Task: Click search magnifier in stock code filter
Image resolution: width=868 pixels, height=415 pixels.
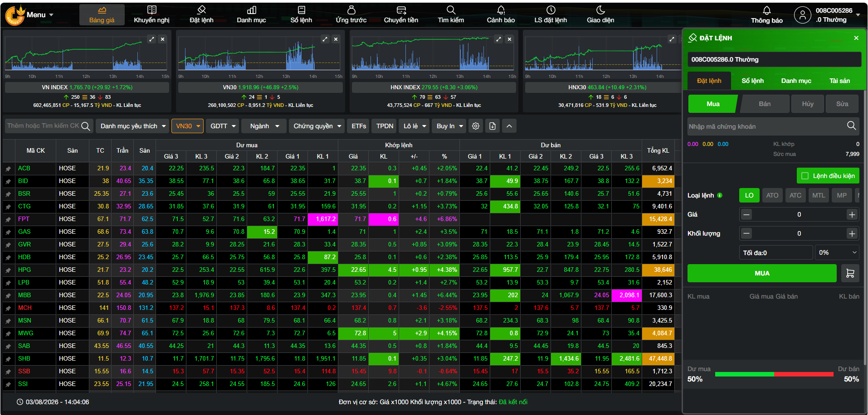Action: coord(86,126)
